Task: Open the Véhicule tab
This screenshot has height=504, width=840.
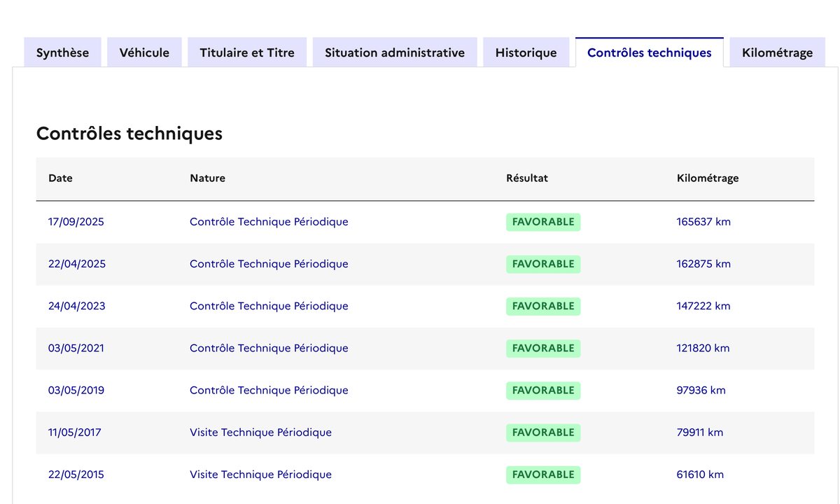Action: coord(144,52)
